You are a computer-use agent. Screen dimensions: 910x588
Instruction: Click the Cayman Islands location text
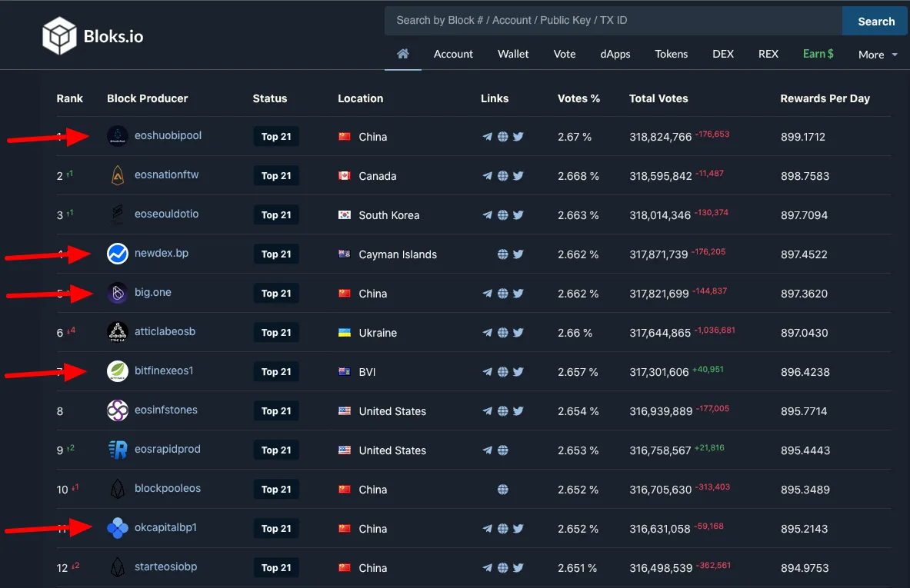[398, 254]
